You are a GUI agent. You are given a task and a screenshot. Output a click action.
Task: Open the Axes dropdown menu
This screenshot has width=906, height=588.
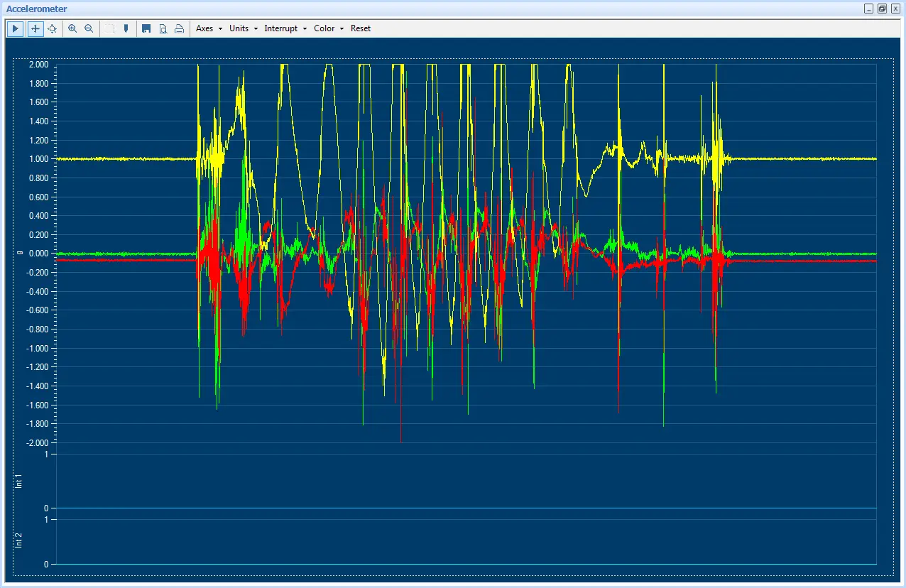click(x=209, y=28)
